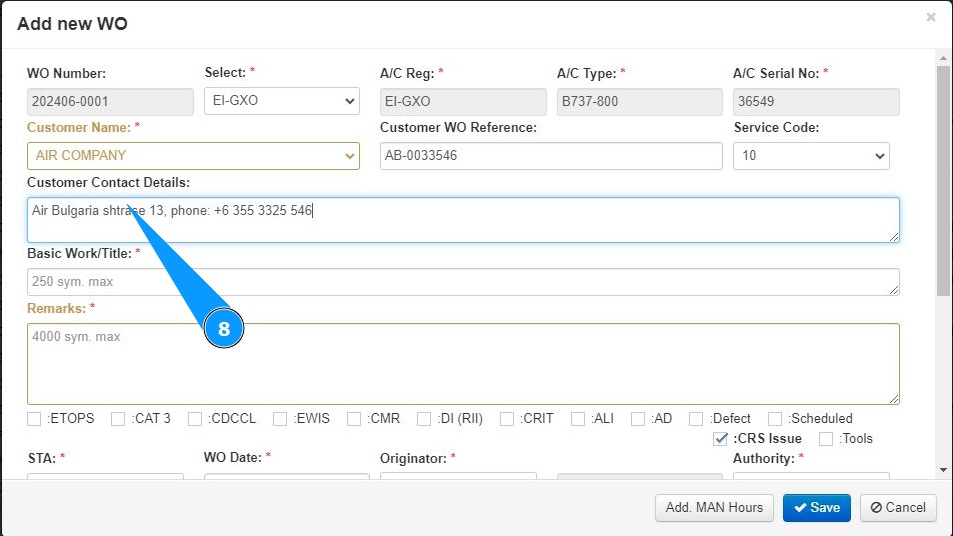The height and width of the screenshot is (536, 953).
Task: Enable the ETOPS checkbox
Action: (x=35, y=419)
